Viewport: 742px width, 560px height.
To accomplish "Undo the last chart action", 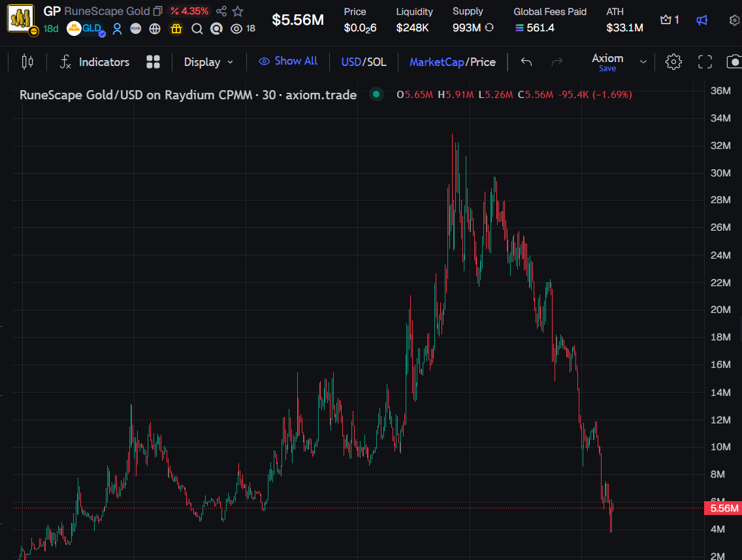I will click(x=526, y=61).
